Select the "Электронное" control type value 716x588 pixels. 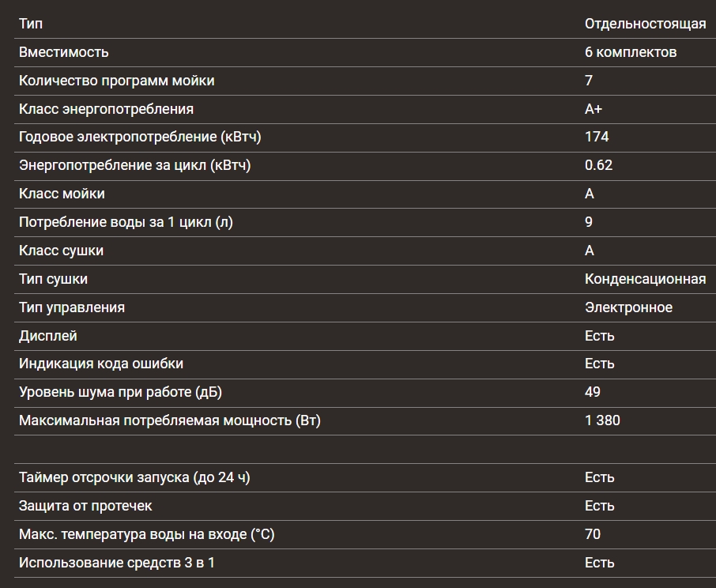pos(628,307)
